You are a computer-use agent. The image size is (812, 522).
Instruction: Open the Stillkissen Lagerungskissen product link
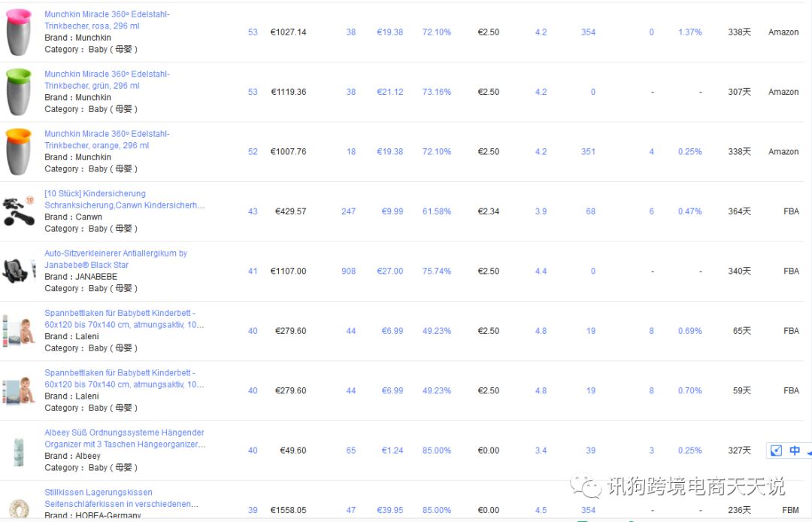pos(121,498)
